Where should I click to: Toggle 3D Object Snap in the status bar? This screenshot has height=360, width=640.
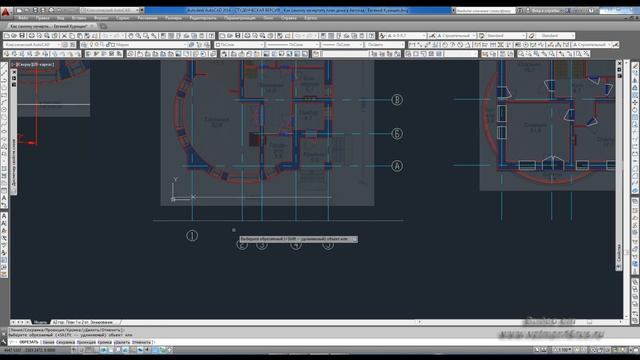tap(118, 350)
